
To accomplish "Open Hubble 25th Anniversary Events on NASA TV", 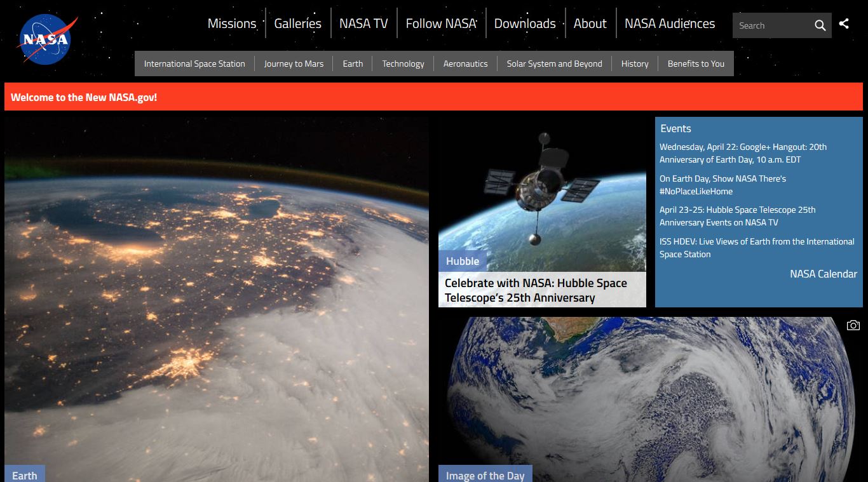I will click(737, 216).
